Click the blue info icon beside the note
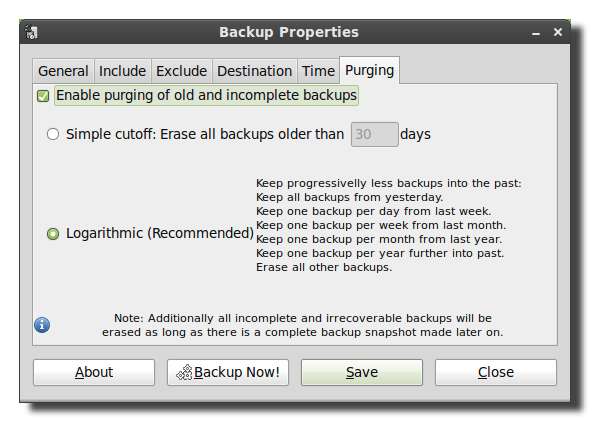This screenshot has height=430, width=601. (42, 325)
